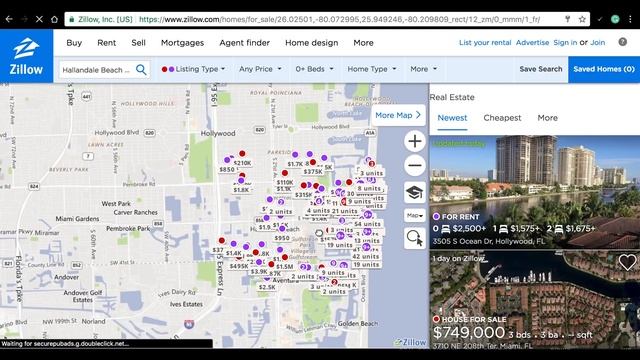
Task: Zoom out on the map
Action: coord(415,166)
